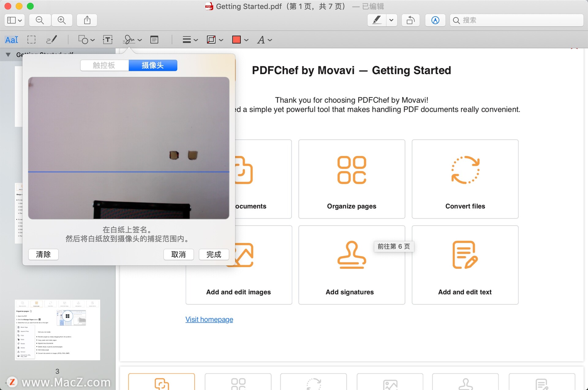Click the 已编辑 status in title bar
This screenshot has height=390, width=588.
click(x=373, y=6)
